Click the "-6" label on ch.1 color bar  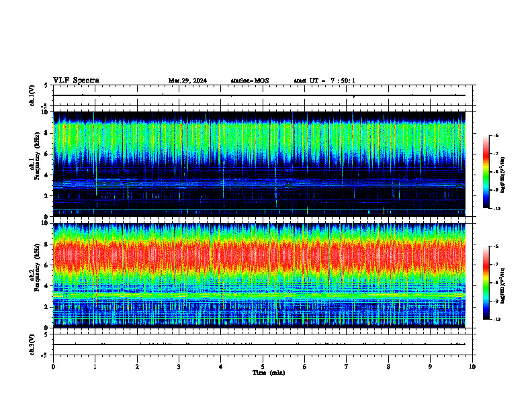click(x=496, y=135)
